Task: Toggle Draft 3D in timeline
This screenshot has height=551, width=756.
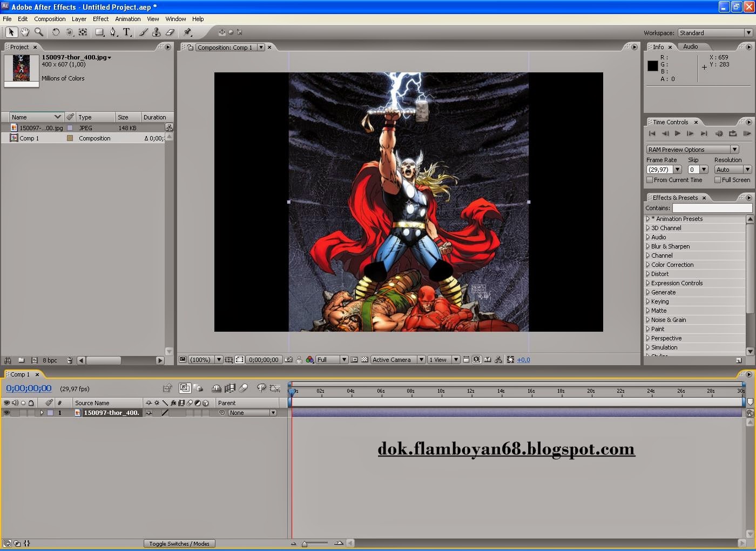Action: pyautogui.click(x=198, y=388)
